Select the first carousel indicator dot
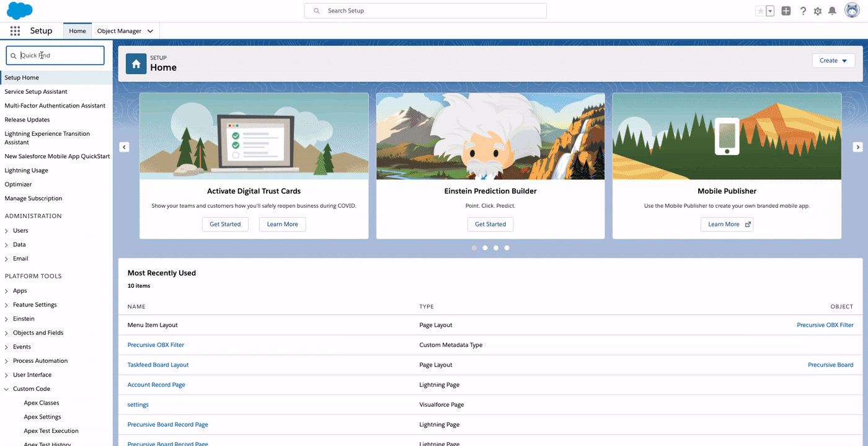Viewport: 868px width, 446px height. (474, 248)
